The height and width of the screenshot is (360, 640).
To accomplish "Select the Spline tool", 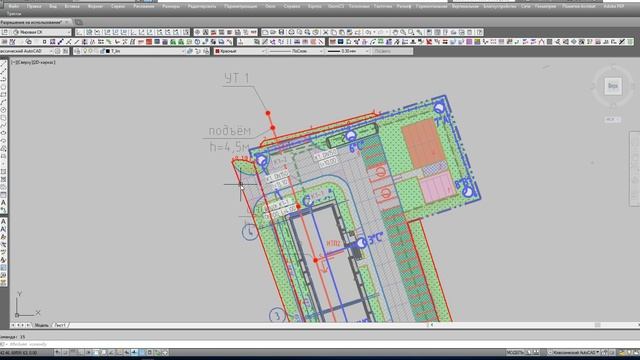I will 3,126.
